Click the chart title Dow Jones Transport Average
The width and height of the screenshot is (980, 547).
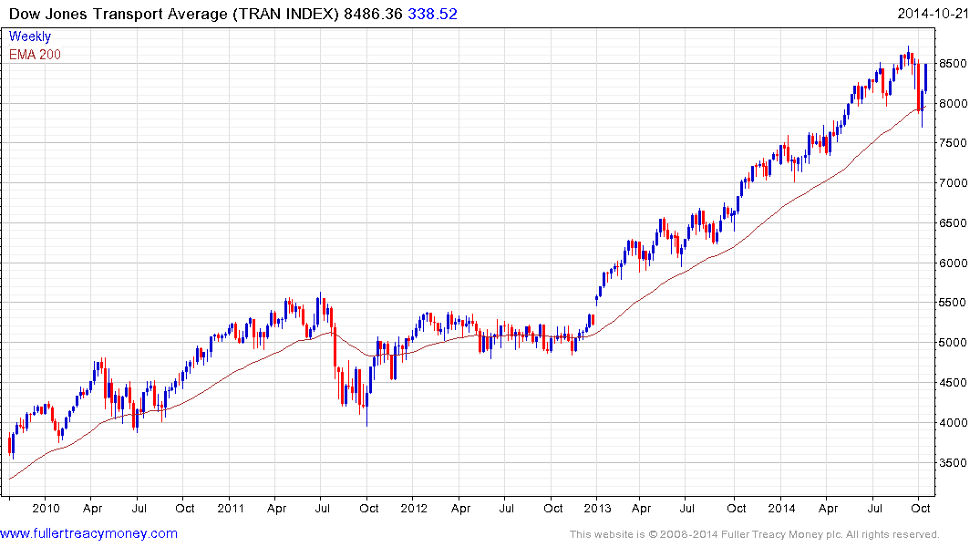119,14
